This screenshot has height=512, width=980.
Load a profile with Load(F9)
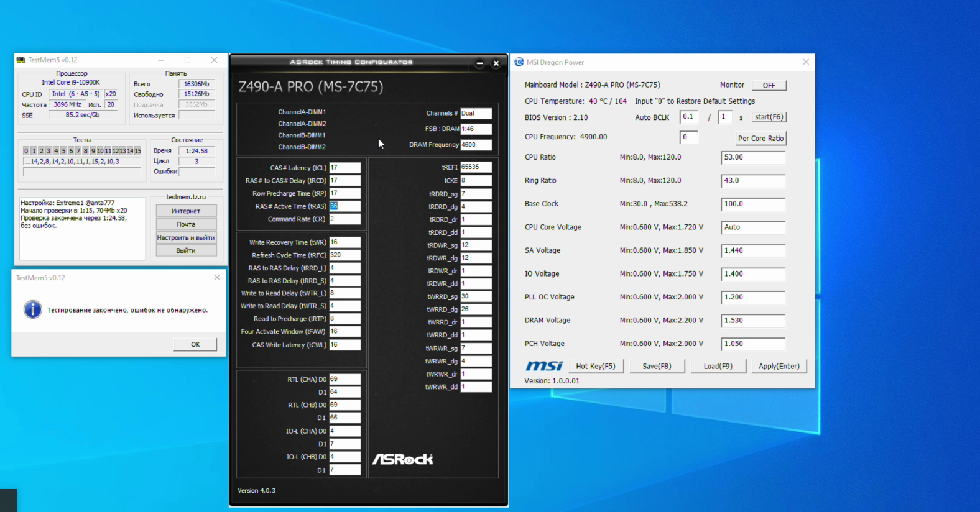[x=718, y=366]
